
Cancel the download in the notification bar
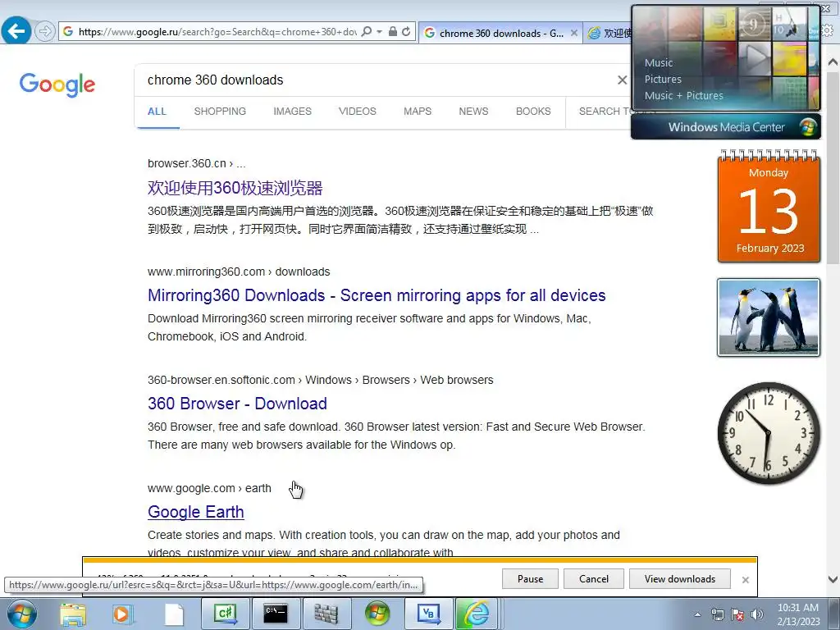pos(594,578)
